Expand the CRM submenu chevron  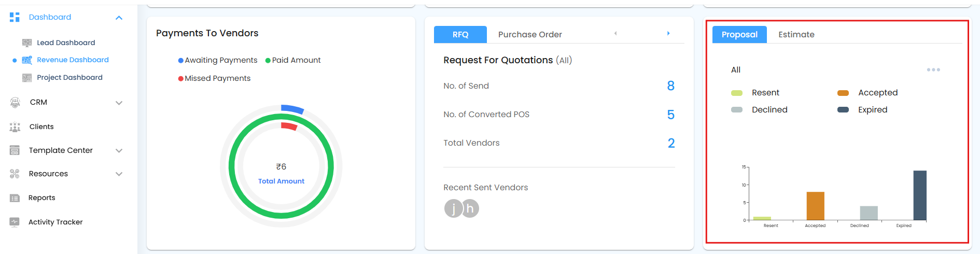tap(119, 103)
